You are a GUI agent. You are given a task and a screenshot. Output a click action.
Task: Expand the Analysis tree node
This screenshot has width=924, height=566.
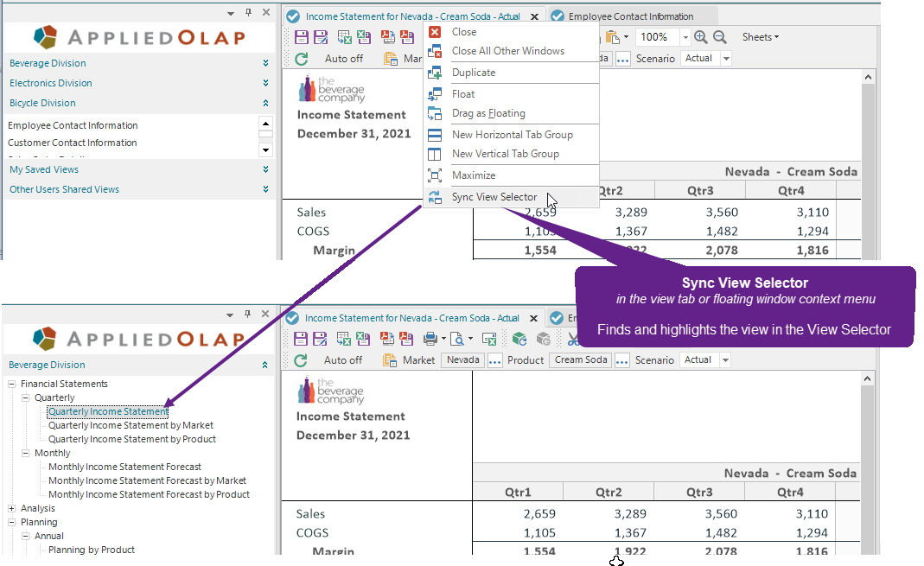11,508
